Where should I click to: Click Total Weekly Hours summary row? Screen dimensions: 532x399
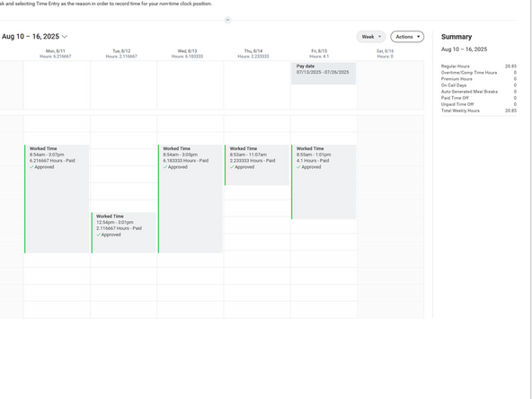(479, 111)
